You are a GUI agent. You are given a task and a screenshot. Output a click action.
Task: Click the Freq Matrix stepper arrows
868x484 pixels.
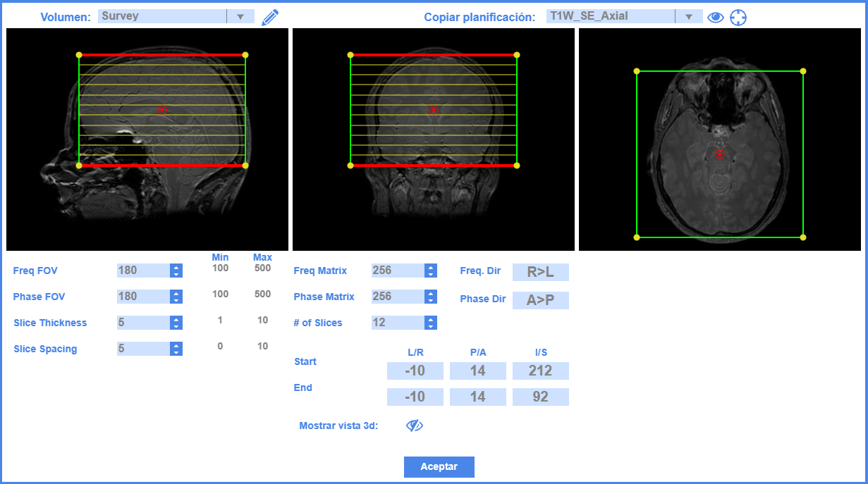[x=431, y=271]
